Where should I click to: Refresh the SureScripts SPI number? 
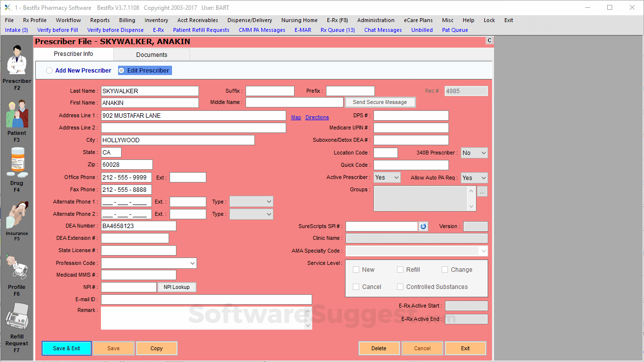[422, 226]
